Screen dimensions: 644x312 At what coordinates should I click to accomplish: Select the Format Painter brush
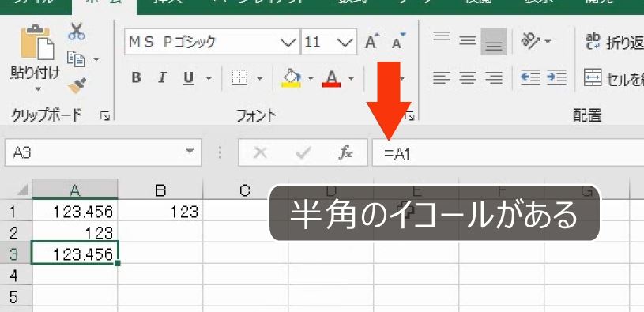click(77, 85)
